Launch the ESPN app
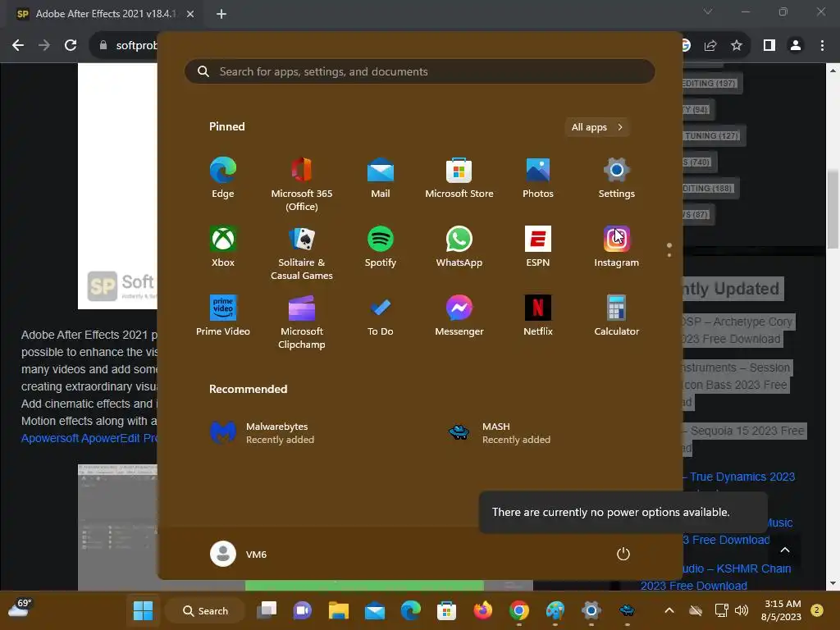840x630 pixels. point(538,247)
